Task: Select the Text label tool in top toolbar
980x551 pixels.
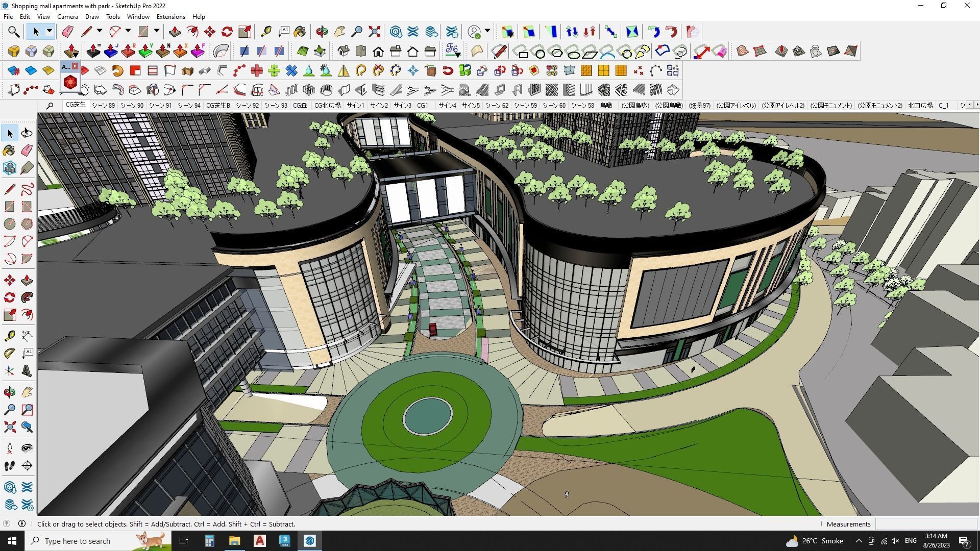Action: coord(284,32)
